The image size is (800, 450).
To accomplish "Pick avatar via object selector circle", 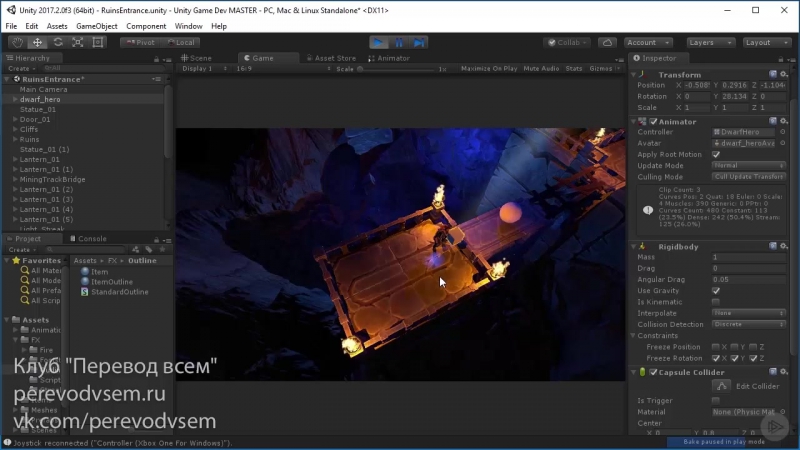I will pos(783,143).
